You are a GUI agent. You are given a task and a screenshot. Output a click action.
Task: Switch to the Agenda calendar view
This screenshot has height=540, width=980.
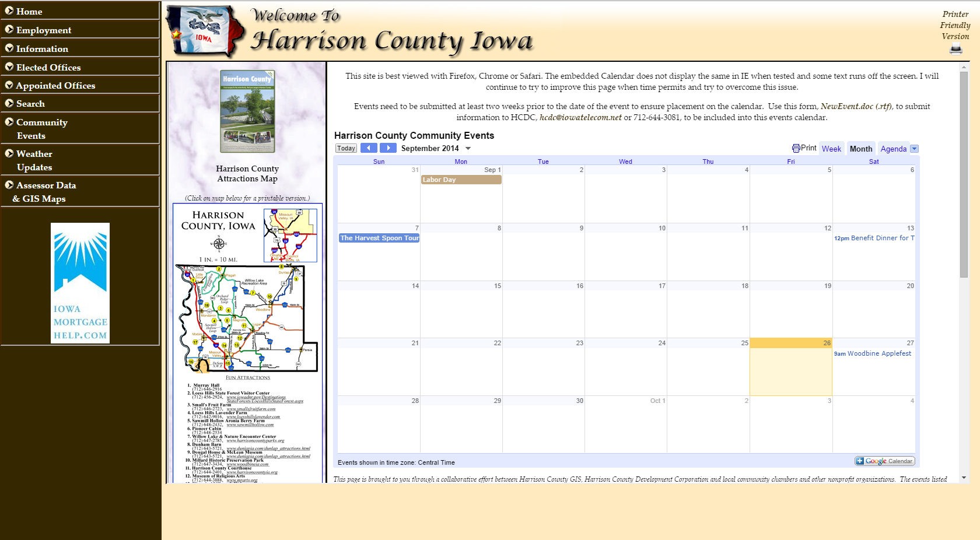[x=893, y=149]
